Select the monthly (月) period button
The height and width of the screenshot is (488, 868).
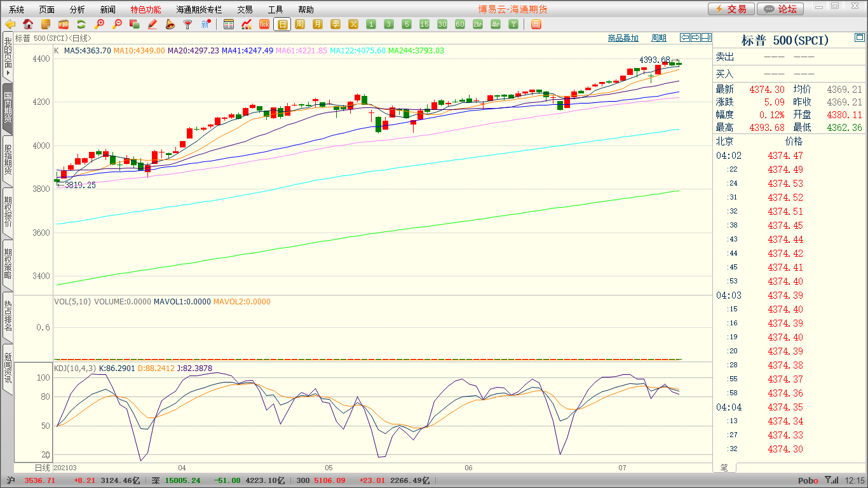tap(318, 24)
